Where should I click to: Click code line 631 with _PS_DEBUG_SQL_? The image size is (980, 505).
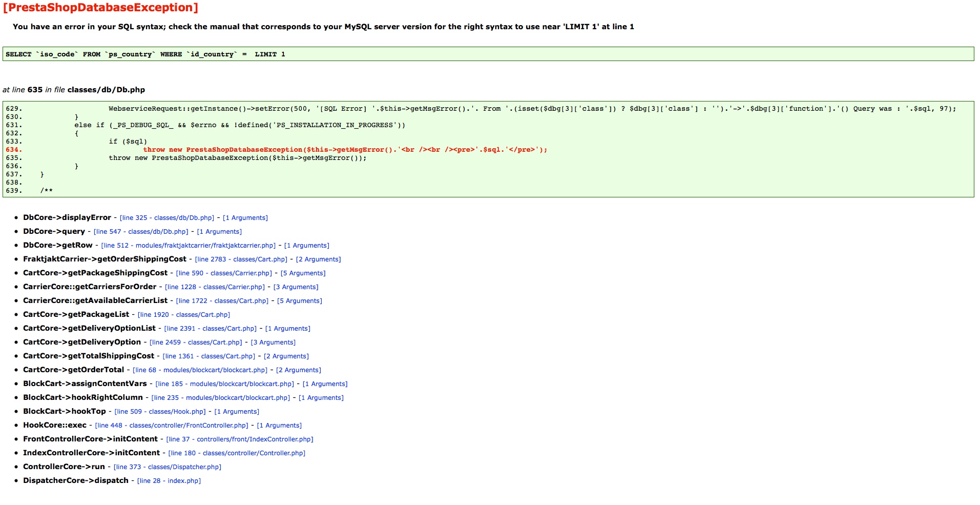[240, 125]
